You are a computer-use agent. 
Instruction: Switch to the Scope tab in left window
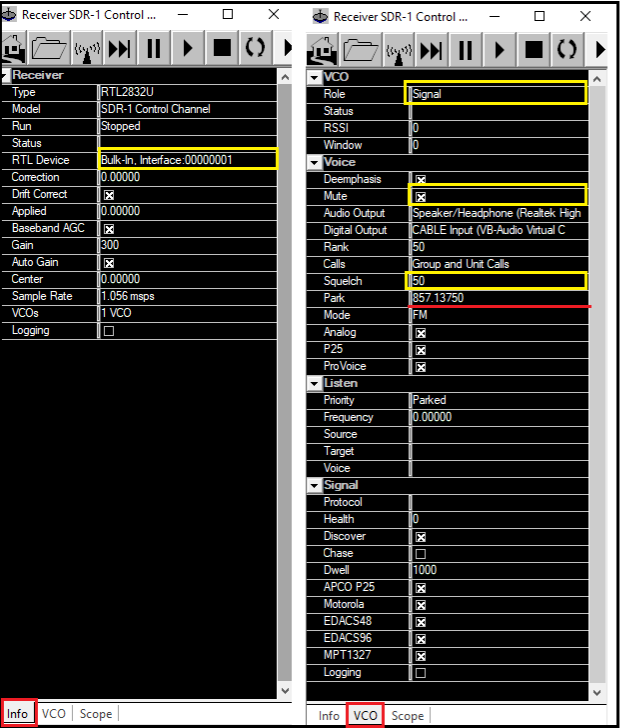[96, 714]
